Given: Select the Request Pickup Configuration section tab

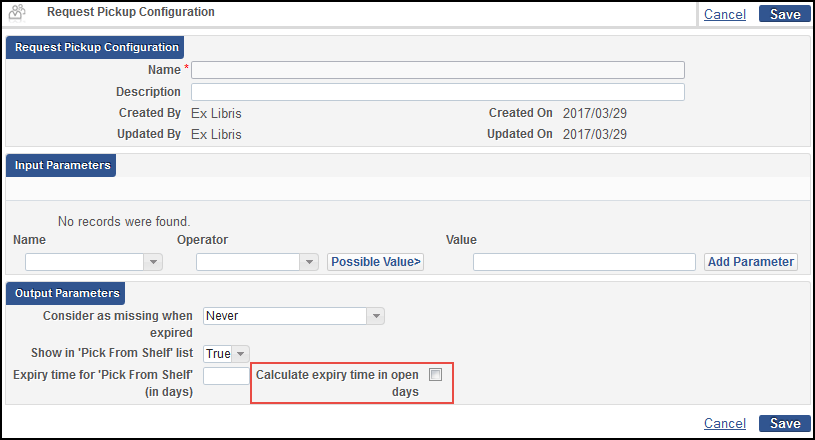Looking at the screenshot, I should (95, 47).
